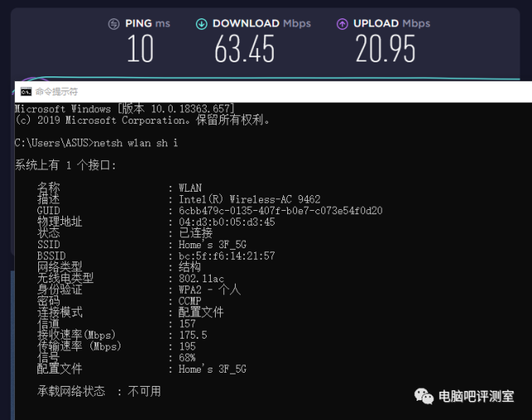Click the channel value 157
532x420 pixels.
(x=187, y=324)
